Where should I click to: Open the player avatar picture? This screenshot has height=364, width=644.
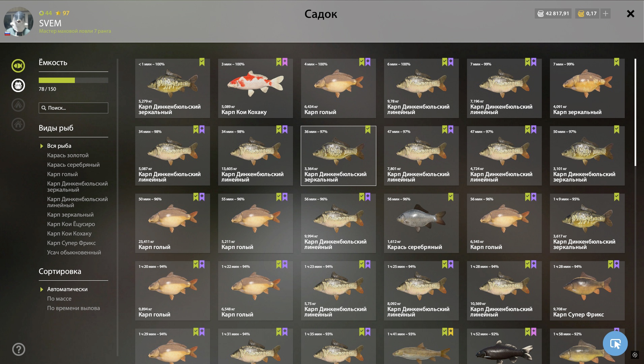coord(19,22)
